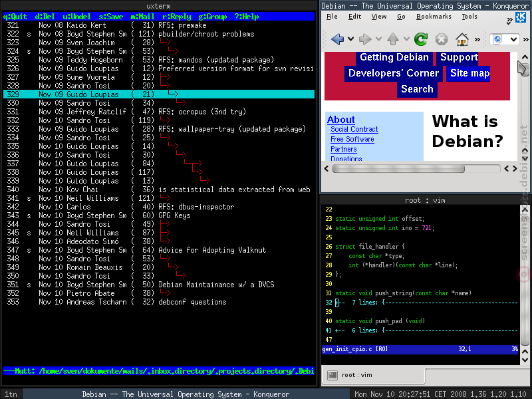Image resolution: width=532 pixels, height=399 pixels.
Task: Open the back history dropdown arrow
Action: click(351, 39)
